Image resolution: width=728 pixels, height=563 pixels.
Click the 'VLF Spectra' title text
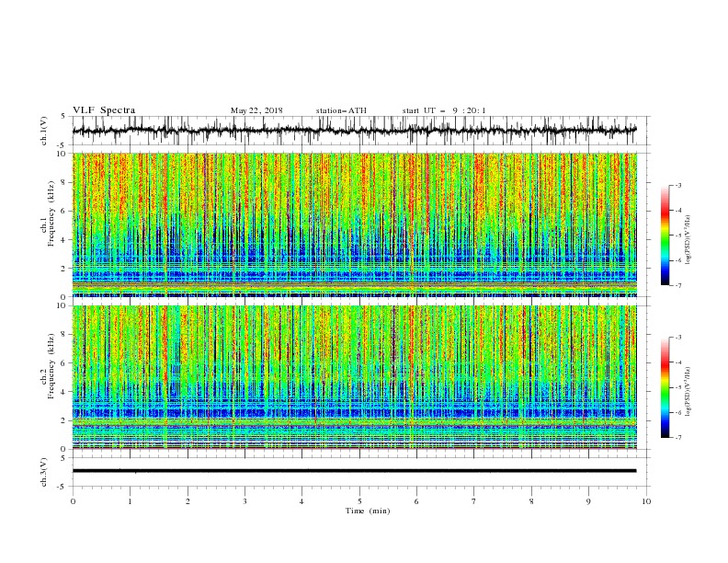[104, 110]
